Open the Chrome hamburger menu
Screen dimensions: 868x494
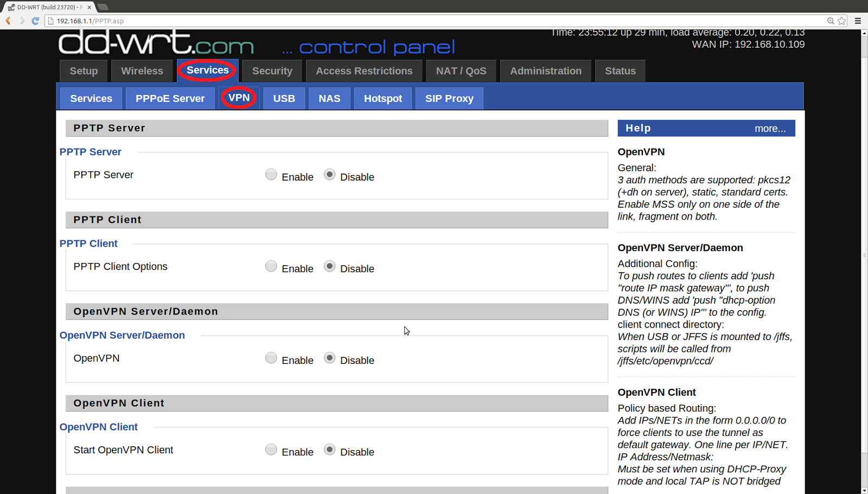coord(858,21)
